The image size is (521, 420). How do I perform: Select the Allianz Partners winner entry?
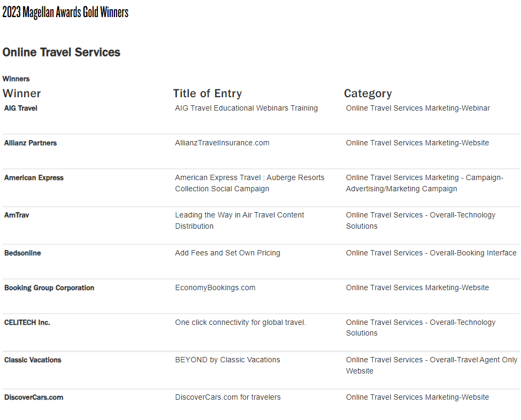(30, 143)
